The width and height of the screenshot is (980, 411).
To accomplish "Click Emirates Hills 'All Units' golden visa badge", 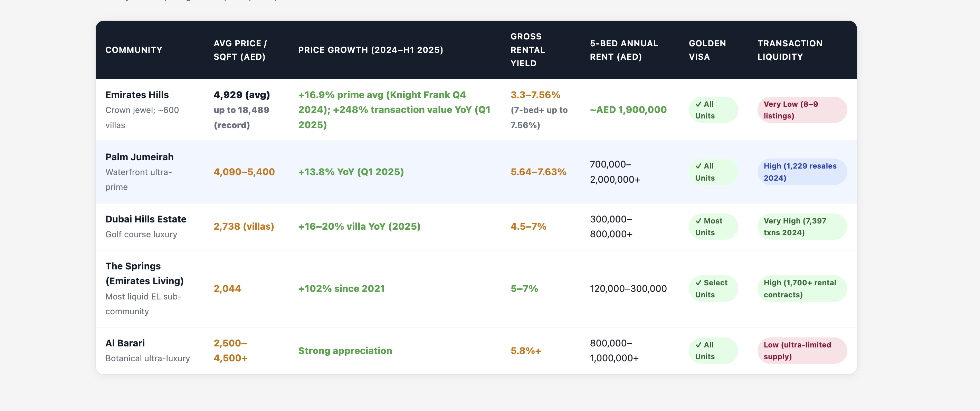I will [x=713, y=110].
